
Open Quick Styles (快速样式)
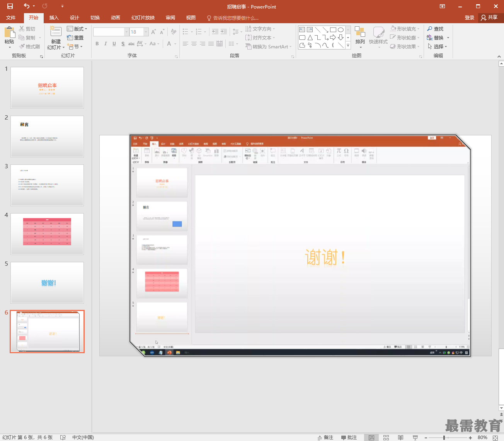click(378, 38)
